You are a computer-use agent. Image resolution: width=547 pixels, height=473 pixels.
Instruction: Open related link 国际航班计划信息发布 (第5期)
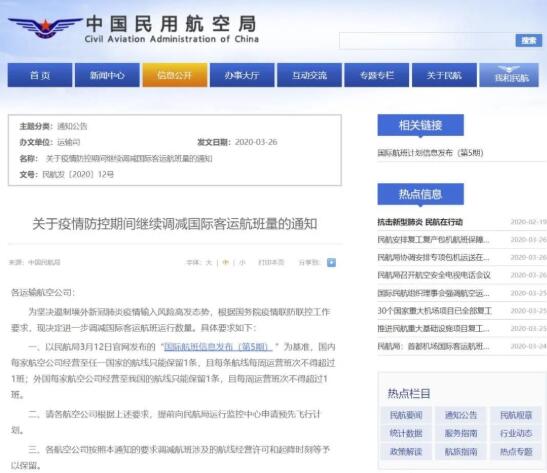coord(430,153)
